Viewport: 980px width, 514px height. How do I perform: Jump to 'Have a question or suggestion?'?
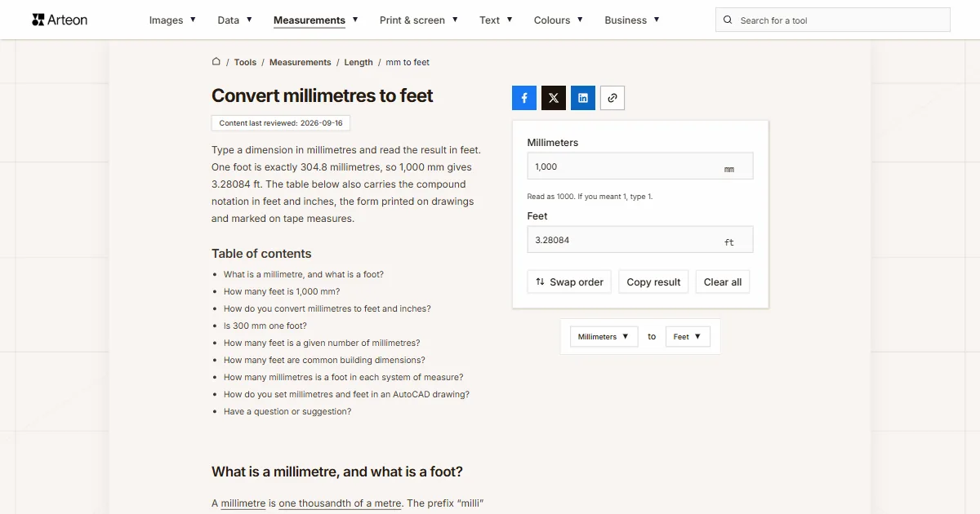[287, 411]
